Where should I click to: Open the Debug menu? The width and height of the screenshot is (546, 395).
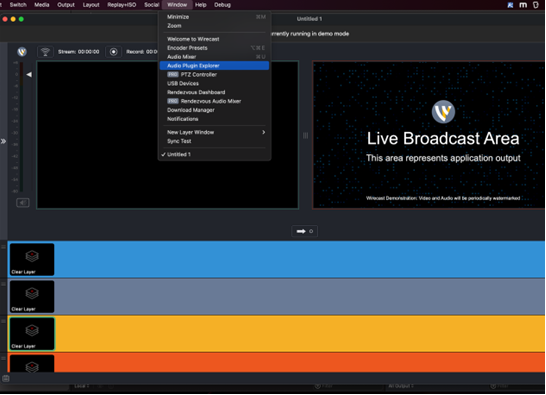click(x=223, y=5)
